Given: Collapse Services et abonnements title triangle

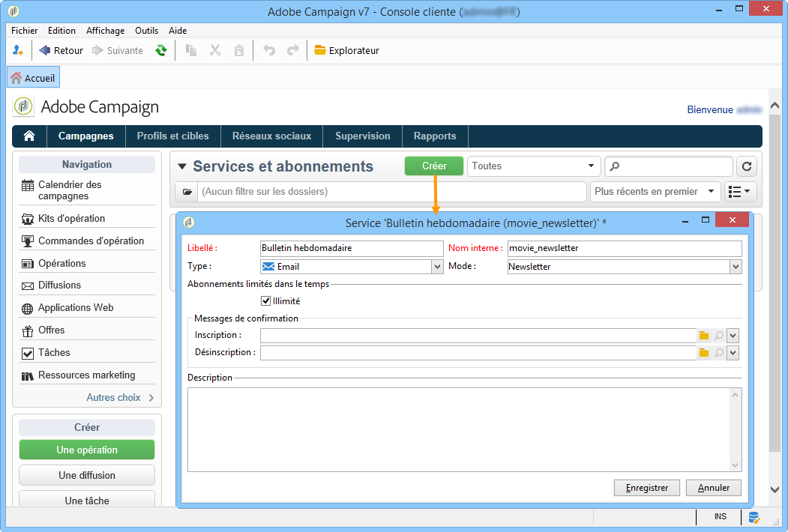Looking at the screenshot, I should coord(182,166).
